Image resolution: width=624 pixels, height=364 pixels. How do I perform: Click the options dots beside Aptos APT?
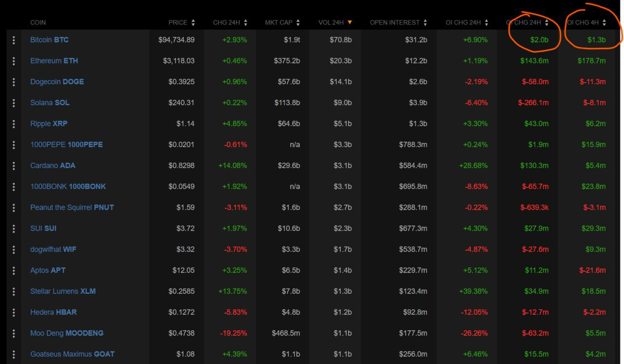(x=14, y=270)
